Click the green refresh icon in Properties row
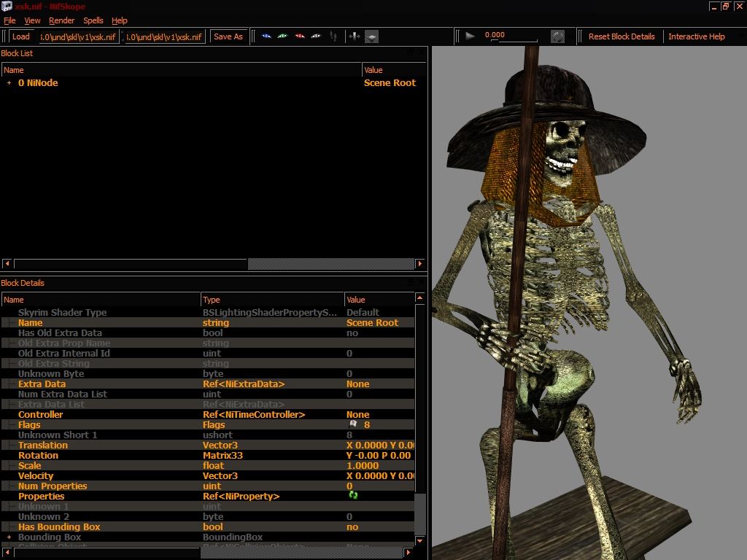 [353, 495]
